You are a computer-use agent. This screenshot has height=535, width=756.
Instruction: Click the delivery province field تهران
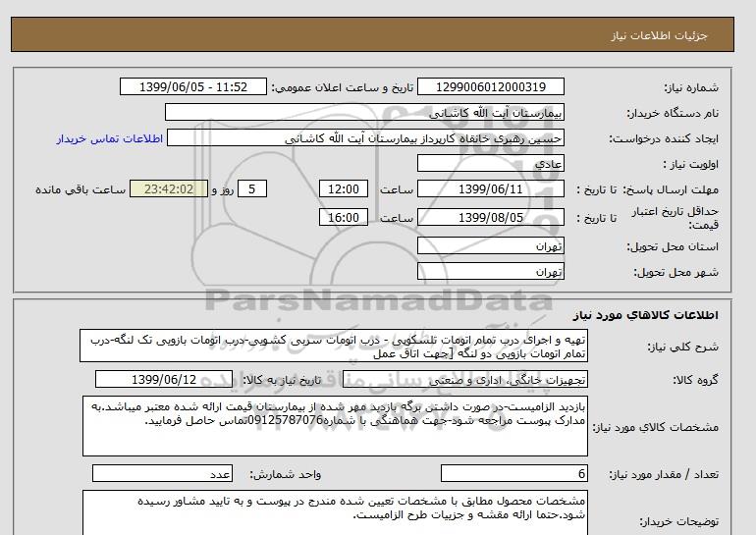[490, 245]
